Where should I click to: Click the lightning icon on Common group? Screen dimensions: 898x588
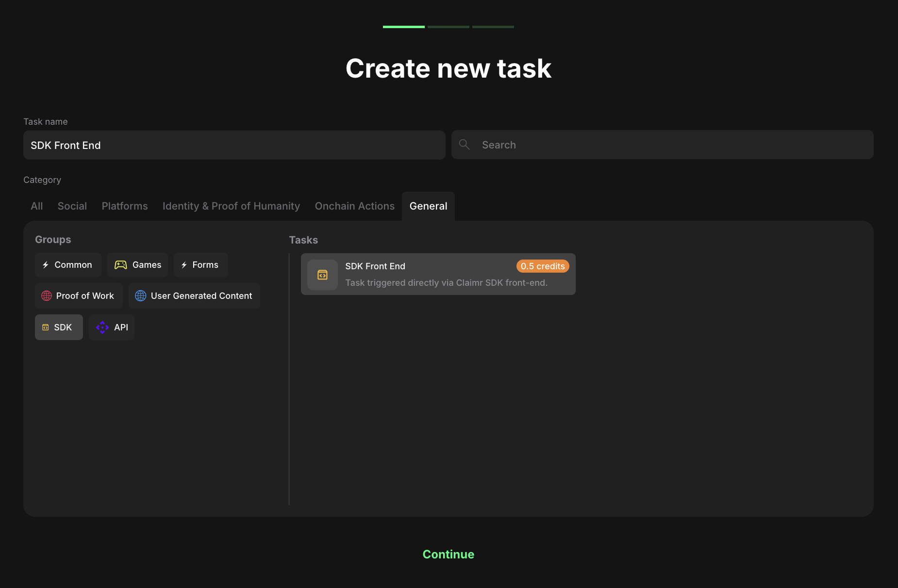[46, 265]
